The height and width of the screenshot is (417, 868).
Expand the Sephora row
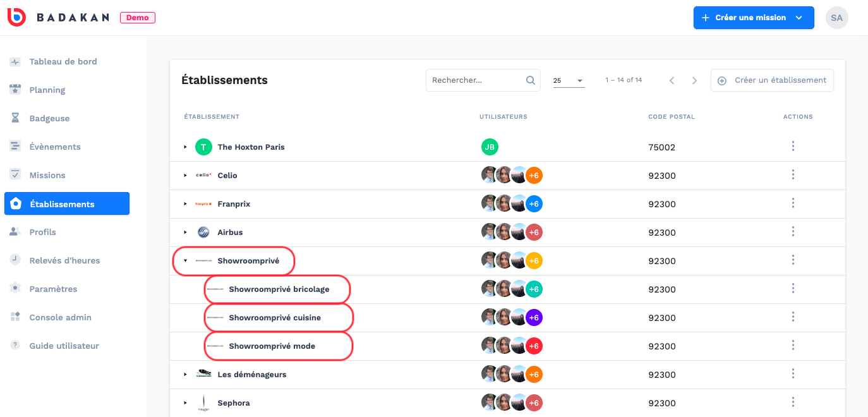pos(185,403)
